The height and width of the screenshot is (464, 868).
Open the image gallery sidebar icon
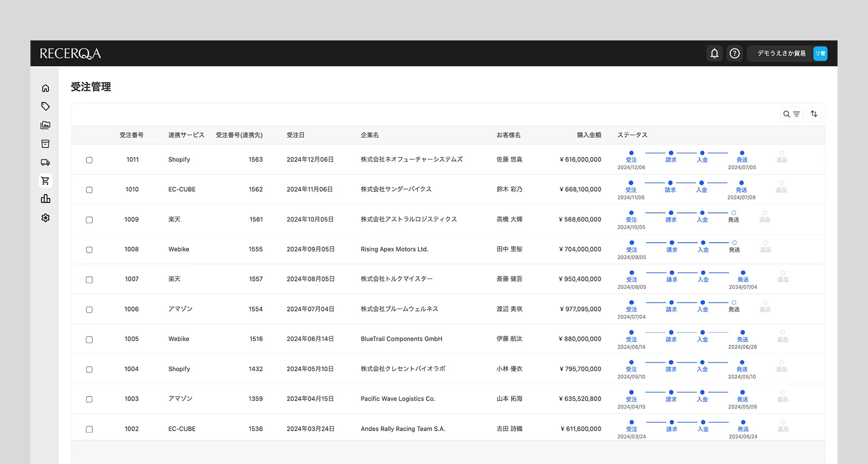pyautogui.click(x=45, y=125)
